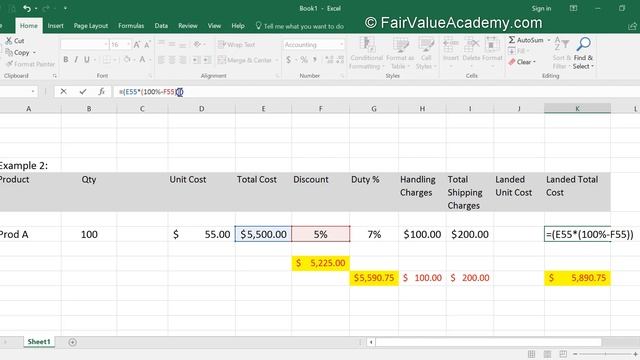The image size is (640, 360).
Task: Click the Share icon
Action: coord(633,26)
